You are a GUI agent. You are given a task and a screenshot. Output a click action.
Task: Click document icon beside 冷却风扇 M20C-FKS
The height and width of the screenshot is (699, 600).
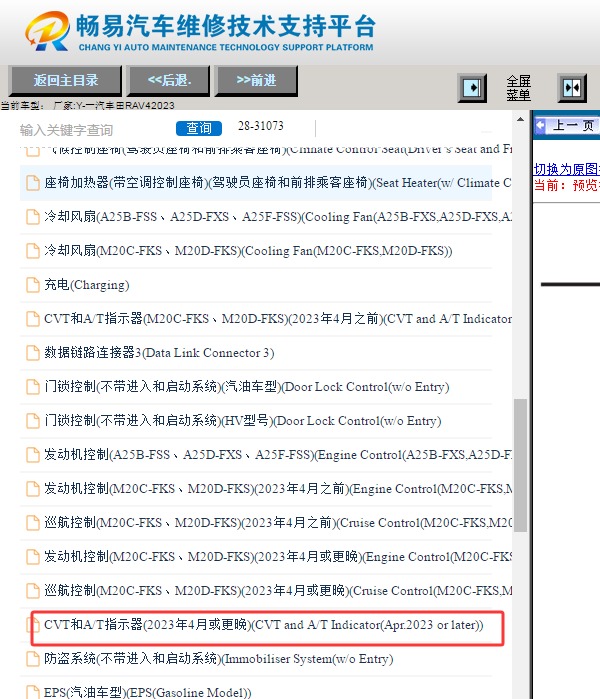click(33, 251)
